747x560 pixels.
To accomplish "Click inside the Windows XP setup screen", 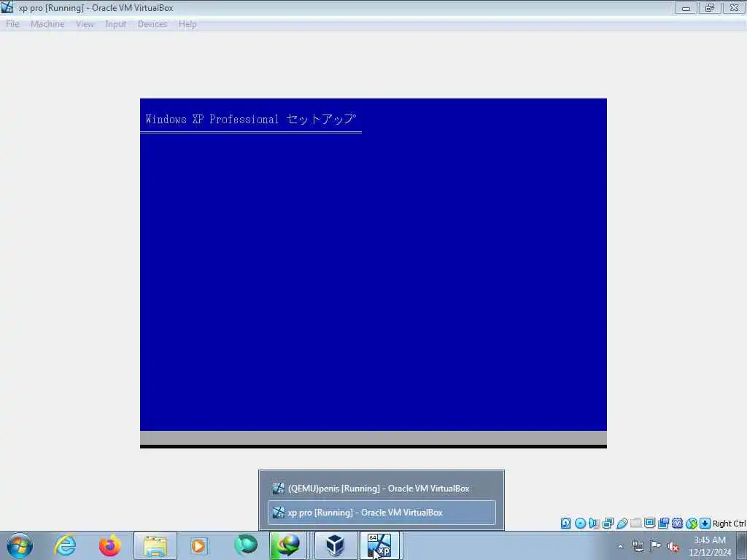I will [x=373, y=273].
